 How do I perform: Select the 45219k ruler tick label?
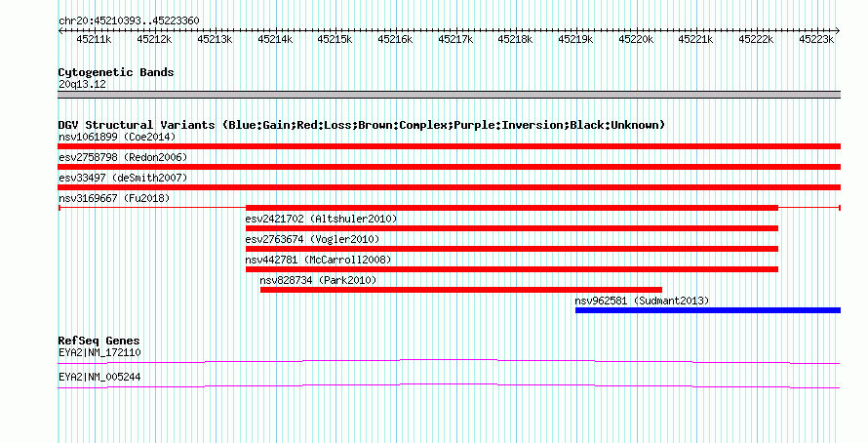tap(575, 39)
